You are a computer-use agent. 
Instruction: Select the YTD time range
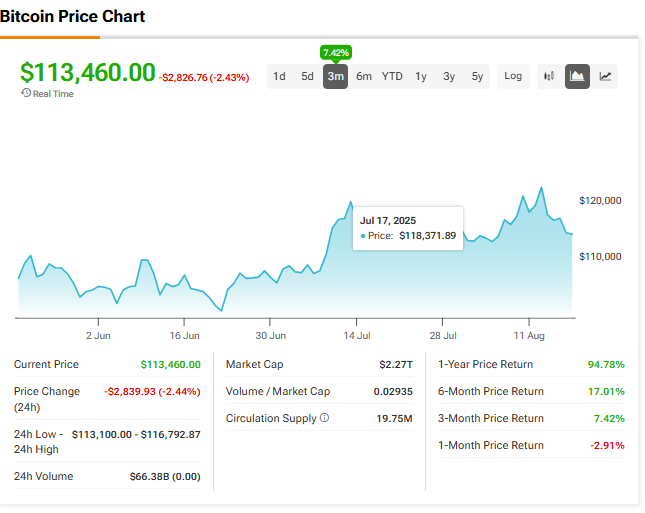(392, 76)
